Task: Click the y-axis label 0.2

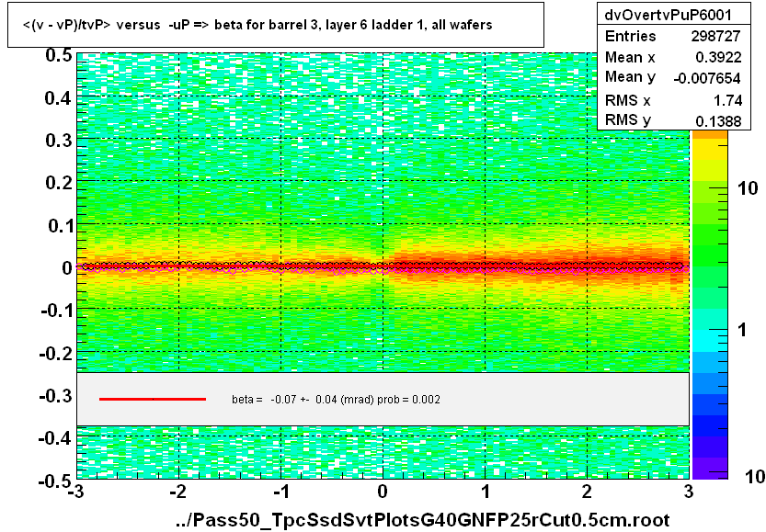Action: (59, 183)
